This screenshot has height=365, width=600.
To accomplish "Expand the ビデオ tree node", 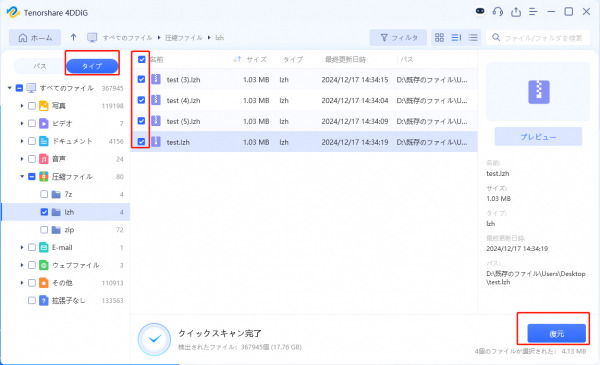I will tap(22, 123).
